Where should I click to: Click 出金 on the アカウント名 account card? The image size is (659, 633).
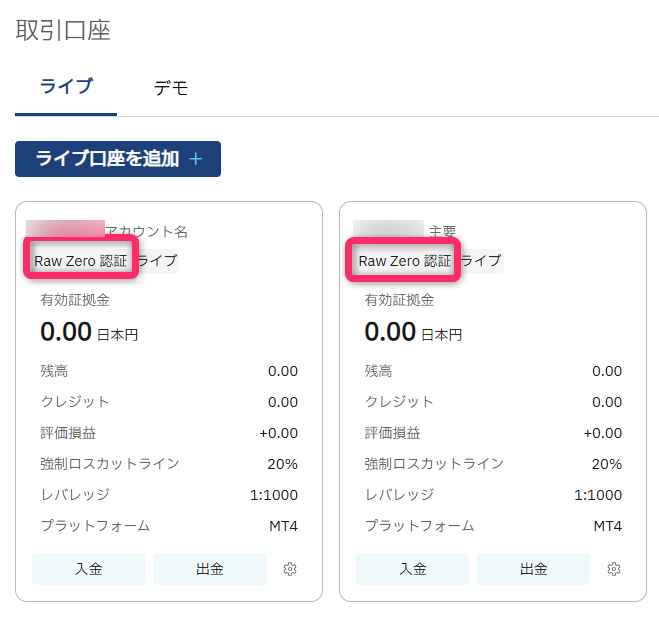(209, 569)
